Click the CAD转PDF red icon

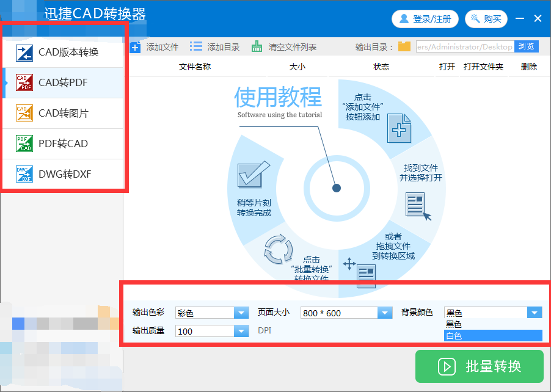[x=24, y=82]
